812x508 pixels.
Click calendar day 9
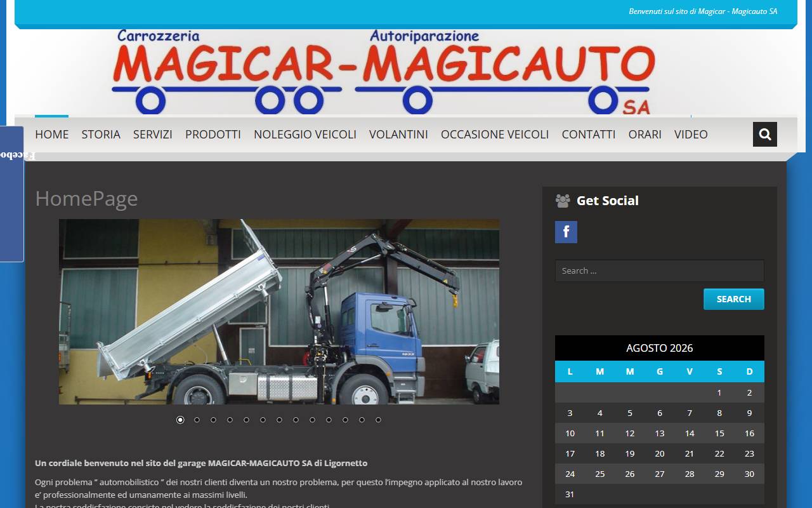click(749, 413)
